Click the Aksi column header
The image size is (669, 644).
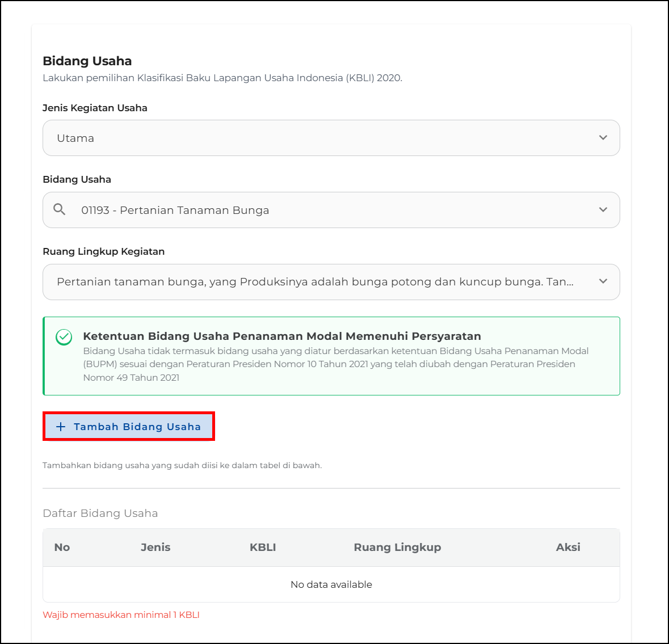click(568, 548)
